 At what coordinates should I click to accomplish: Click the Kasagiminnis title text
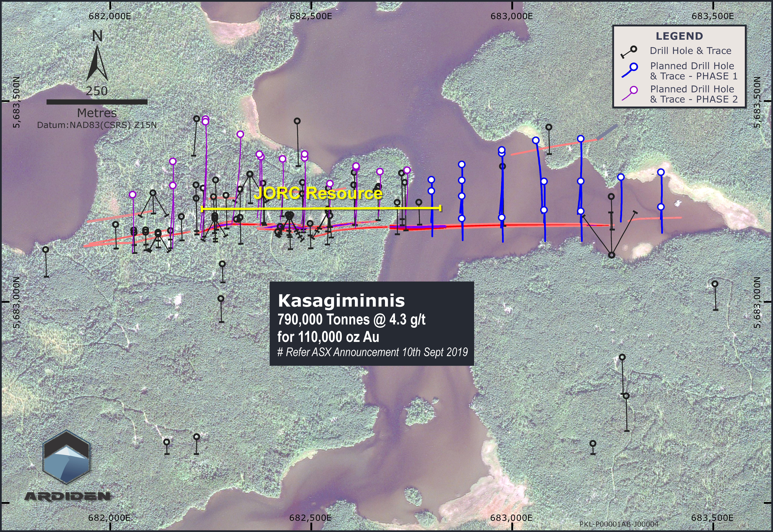tap(341, 301)
